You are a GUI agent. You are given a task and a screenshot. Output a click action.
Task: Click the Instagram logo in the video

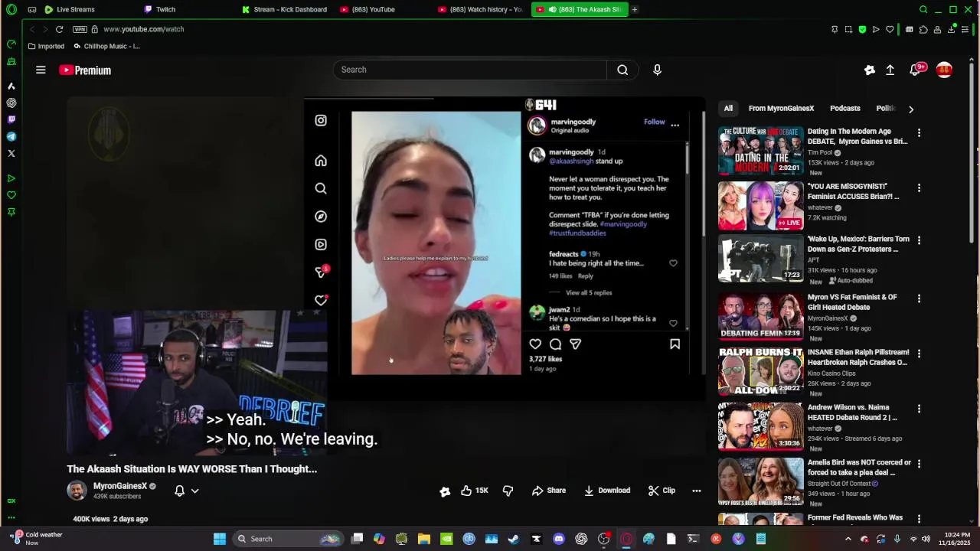point(321,120)
